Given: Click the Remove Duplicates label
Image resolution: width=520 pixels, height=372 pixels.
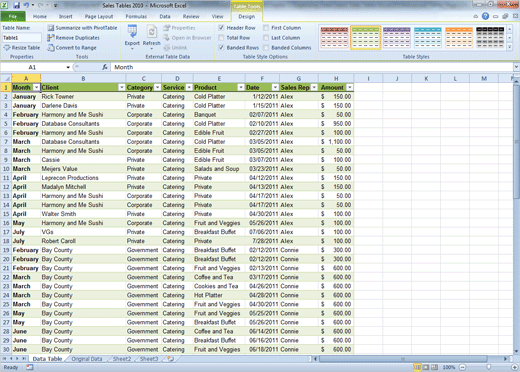Looking at the screenshot, I should point(78,38).
